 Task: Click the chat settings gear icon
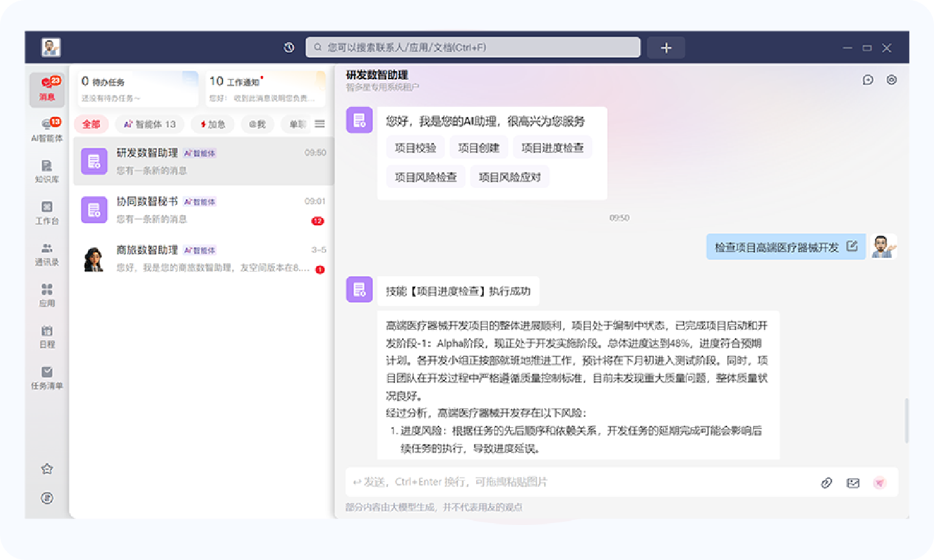[892, 80]
